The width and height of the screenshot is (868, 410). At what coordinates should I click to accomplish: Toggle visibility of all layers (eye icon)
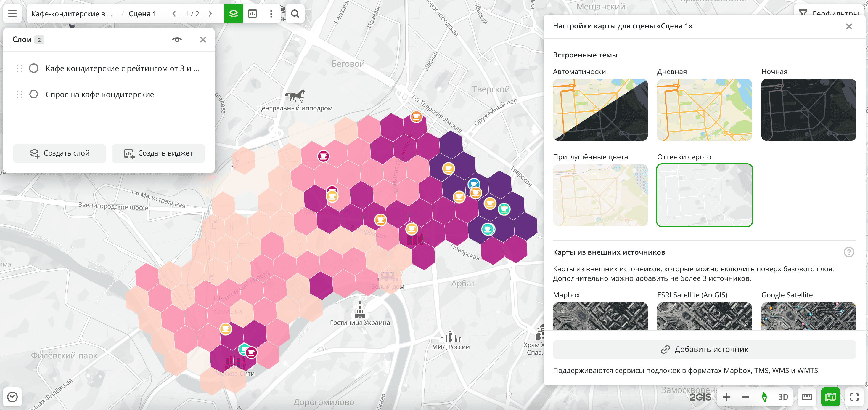(x=177, y=40)
